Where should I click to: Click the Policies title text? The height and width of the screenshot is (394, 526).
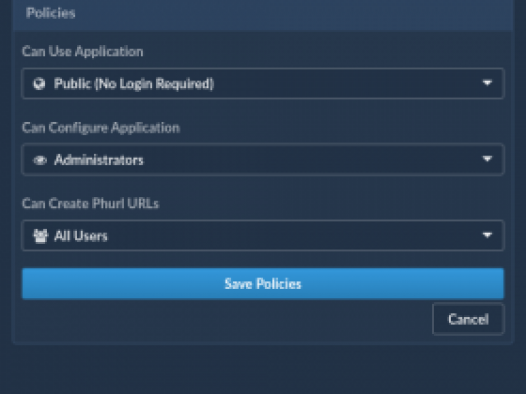pos(51,13)
